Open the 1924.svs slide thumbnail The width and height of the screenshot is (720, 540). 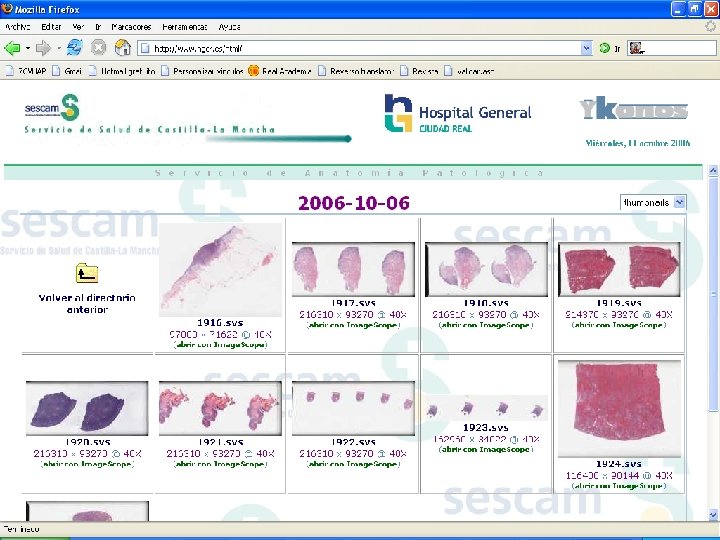click(x=619, y=409)
